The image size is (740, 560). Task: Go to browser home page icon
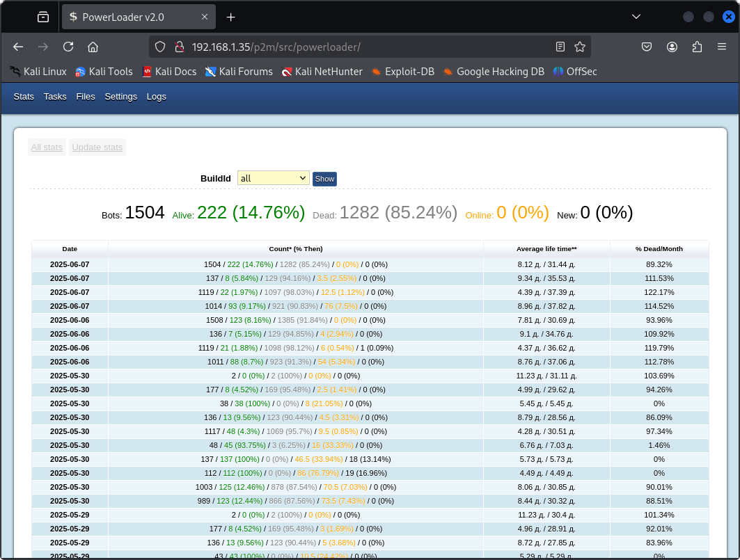(x=93, y=47)
